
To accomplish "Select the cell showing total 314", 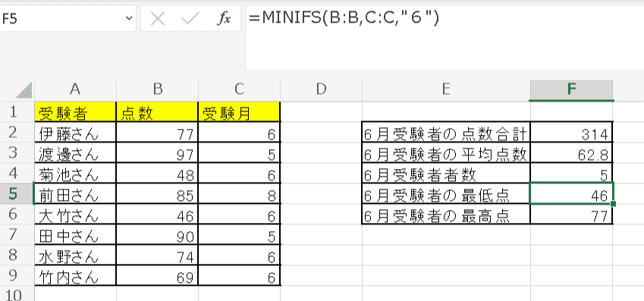I will [x=572, y=132].
